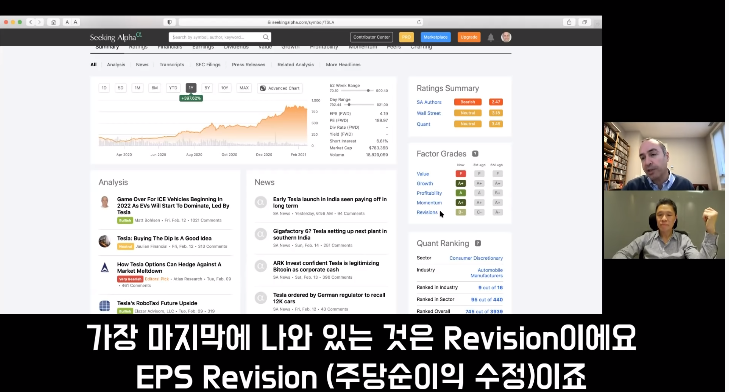
Task: Click news icon beside 'Gigafactory 6?' headline
Action: 261,234
